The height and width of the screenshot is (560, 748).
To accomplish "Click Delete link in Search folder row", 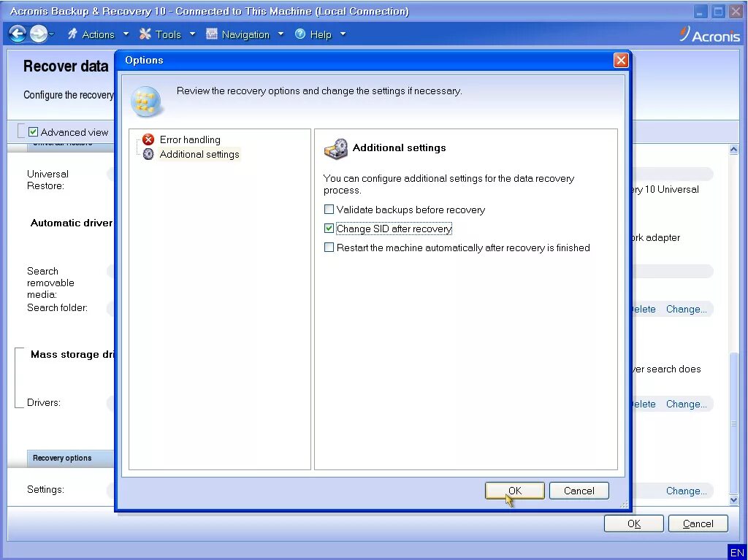I will 644,309.
